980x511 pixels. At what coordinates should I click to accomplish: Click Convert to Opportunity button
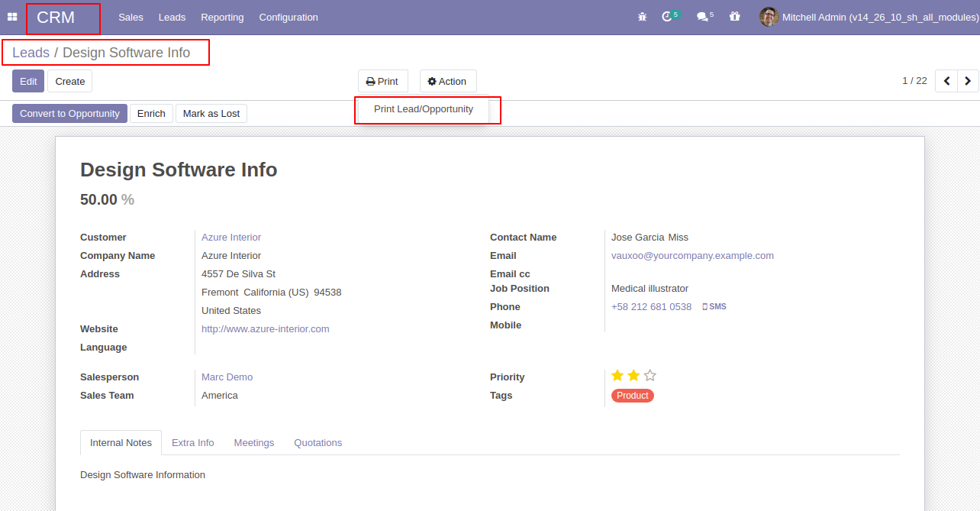(x=69, y=113)
